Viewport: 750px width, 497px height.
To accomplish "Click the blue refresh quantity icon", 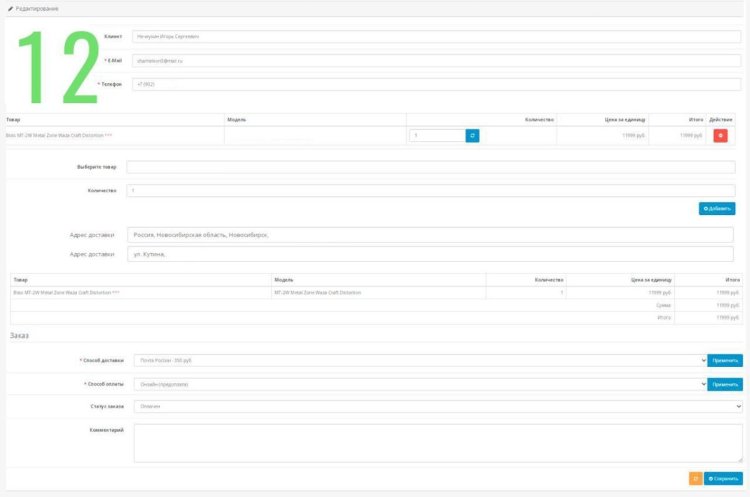I will (472, 135).
